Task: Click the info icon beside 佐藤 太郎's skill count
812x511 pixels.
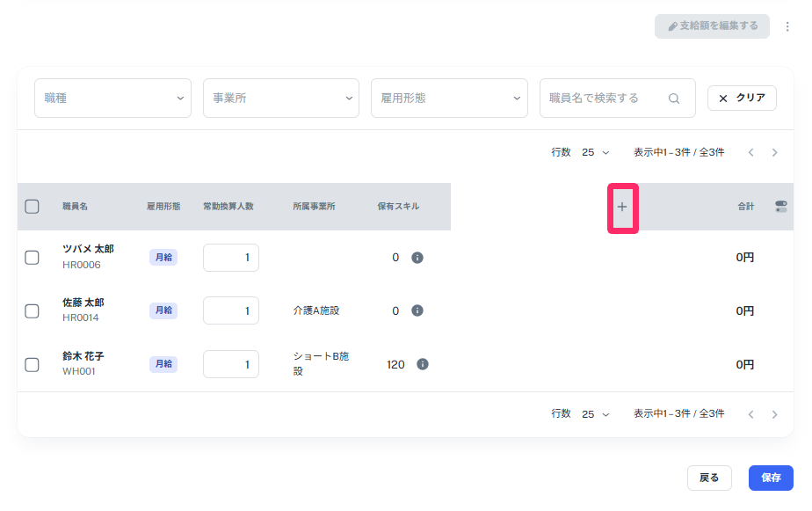Action: point(418,310)
